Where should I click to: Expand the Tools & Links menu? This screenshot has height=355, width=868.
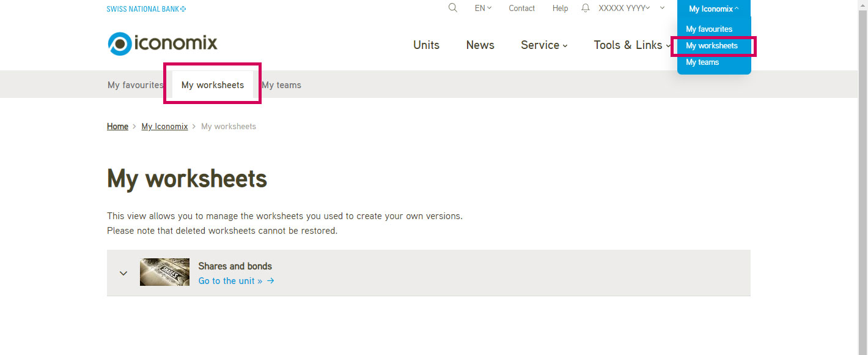click(x=632, y=45)
